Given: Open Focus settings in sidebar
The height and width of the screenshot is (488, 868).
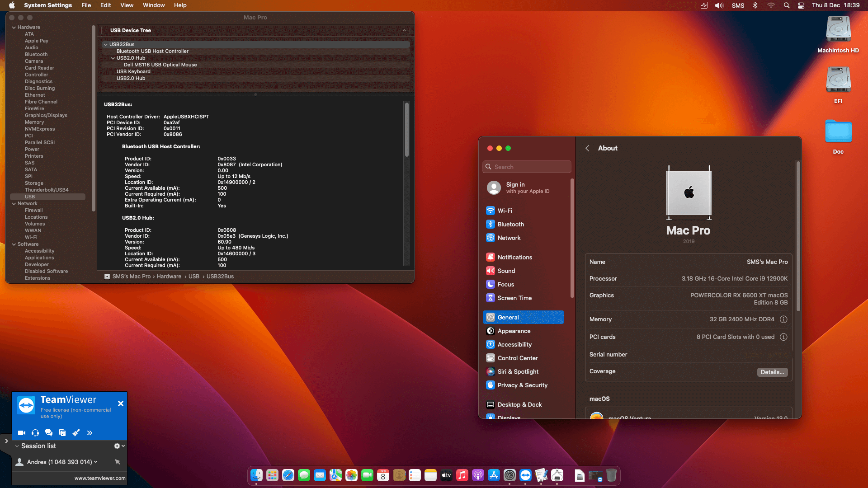Looking at the screenshot, I should [524, 285].
